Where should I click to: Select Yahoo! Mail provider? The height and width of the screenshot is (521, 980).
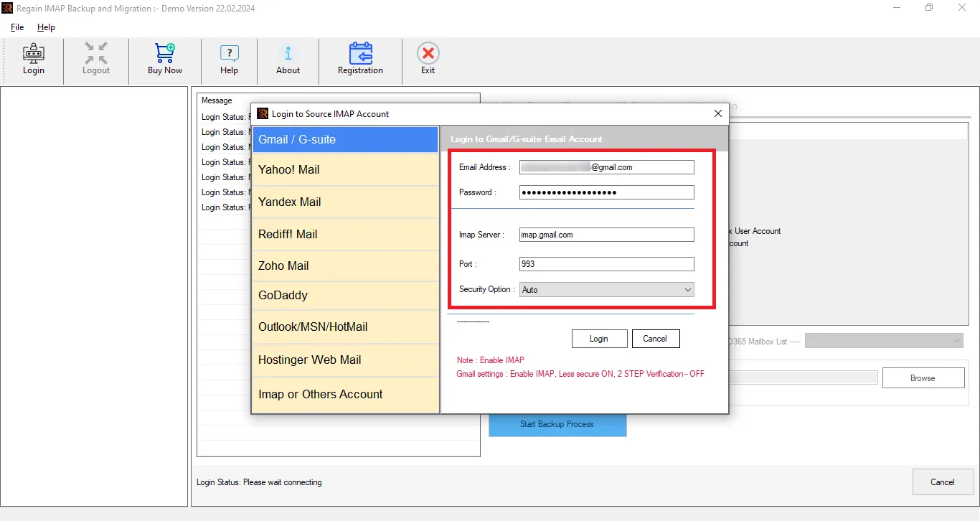pos(345,170)
